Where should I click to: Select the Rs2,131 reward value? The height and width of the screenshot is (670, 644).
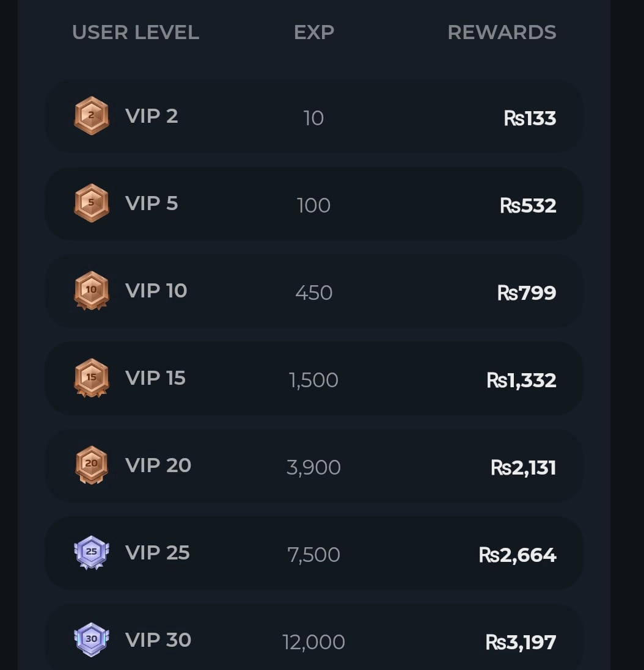coord(524,467)
